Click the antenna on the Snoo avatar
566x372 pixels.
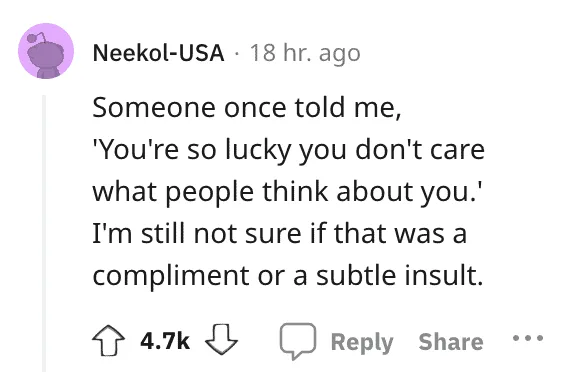coord(36,37)
